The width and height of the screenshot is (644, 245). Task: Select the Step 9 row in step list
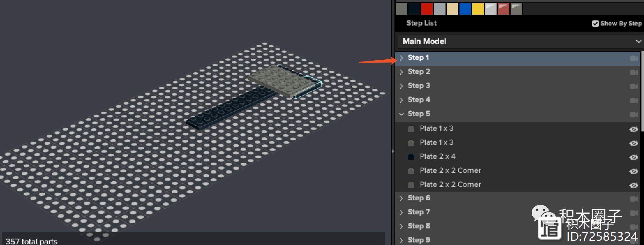pos(419,240)
